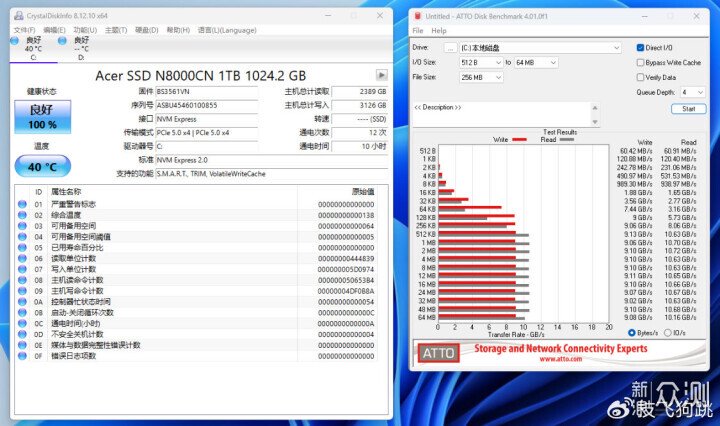Open the Drive selection dropdown in ATTO

point(540,48)
